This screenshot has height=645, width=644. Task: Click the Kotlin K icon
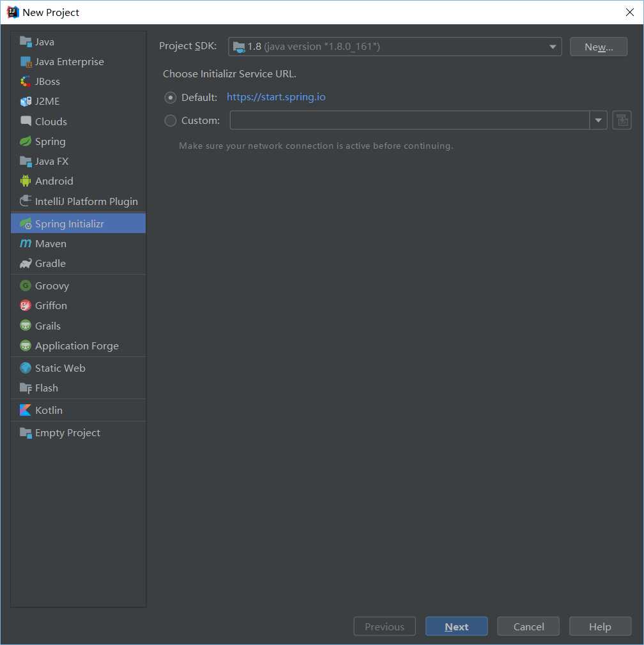tap(26, 410)
